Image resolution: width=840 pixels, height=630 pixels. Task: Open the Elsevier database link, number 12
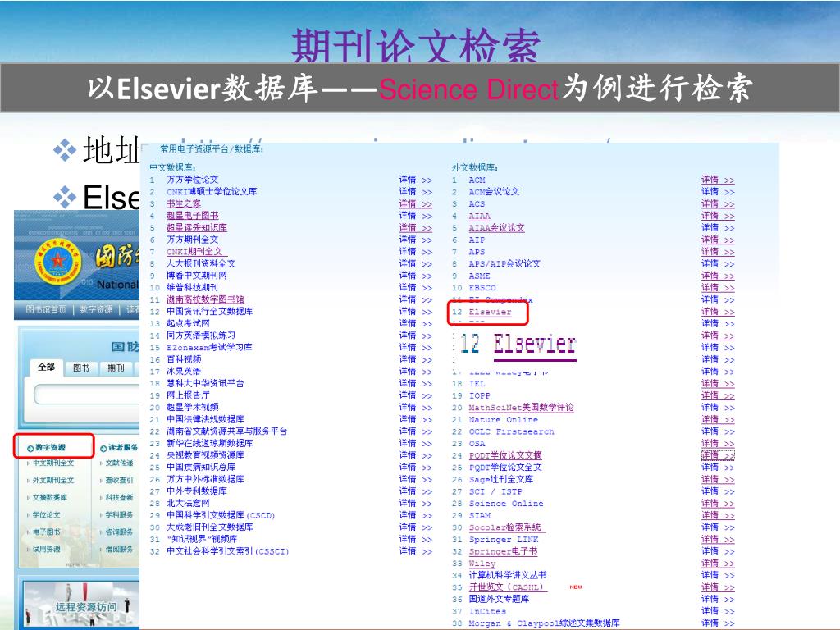(x=491, y=312)
